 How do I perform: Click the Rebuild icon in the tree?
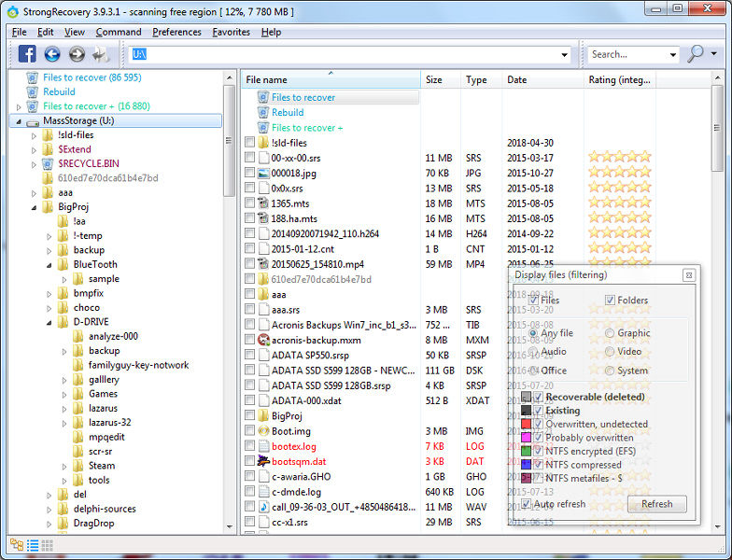[x=32, y=91]
